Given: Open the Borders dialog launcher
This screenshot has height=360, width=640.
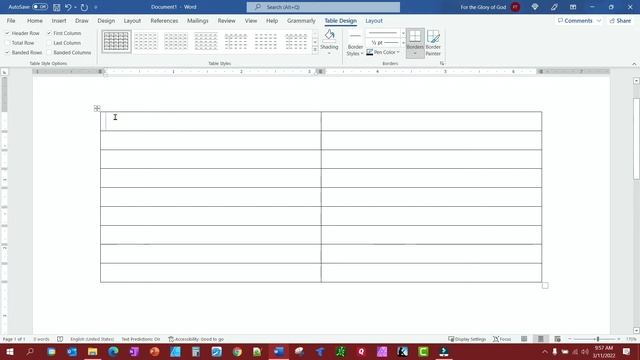Looking at the screenshot, I should (442, 64).
